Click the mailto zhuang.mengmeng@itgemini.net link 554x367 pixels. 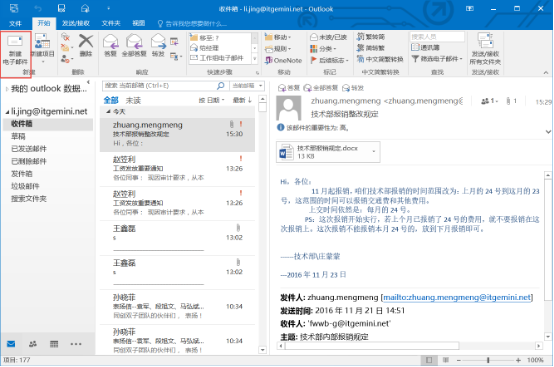(457, 297)
